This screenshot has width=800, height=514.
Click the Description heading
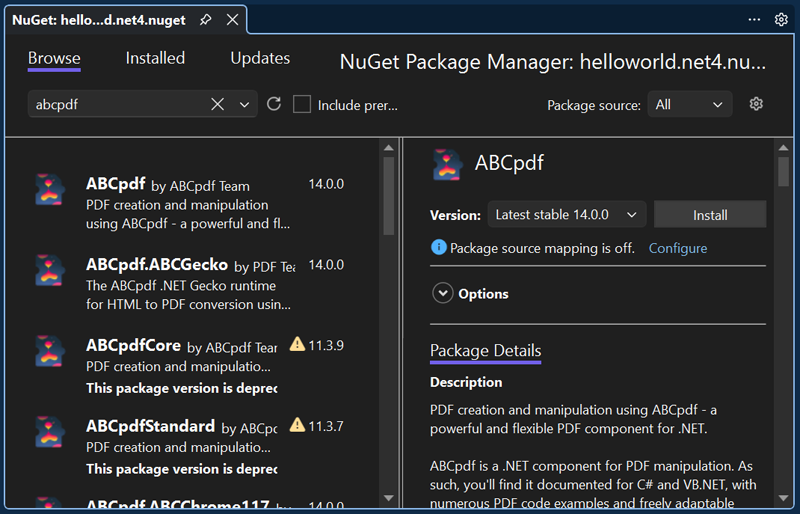(466, 382)
